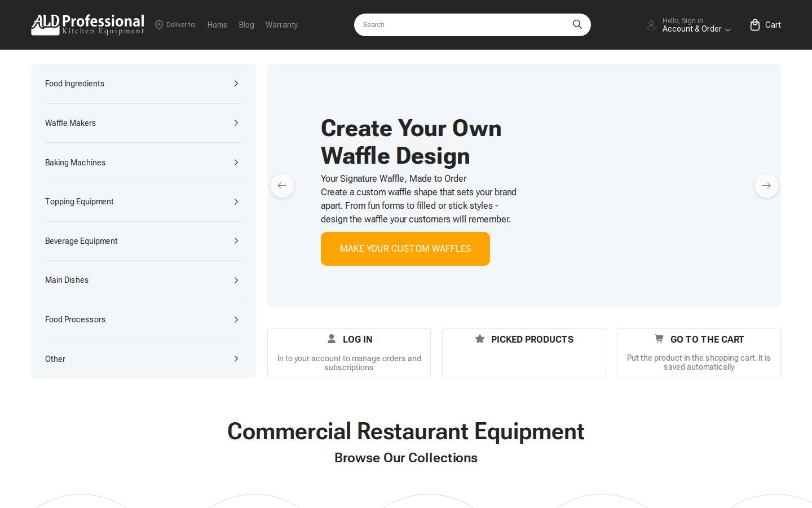Click 'Browse Our Collections' subheading
Image resolution: width=812 pixels, height=508 pixels.
pos(406,458)
